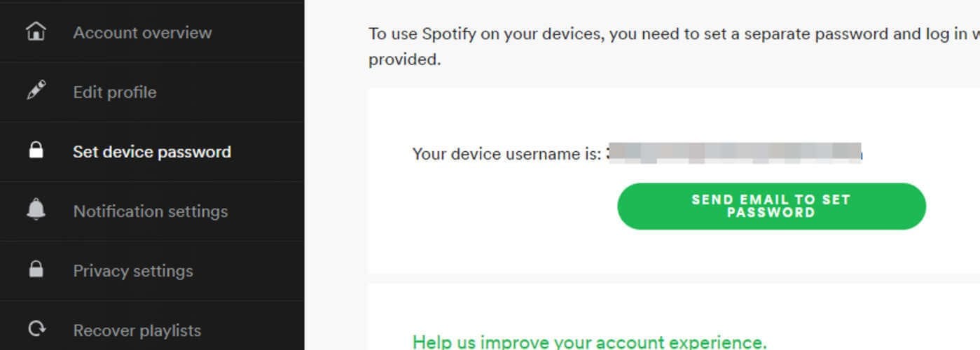The width and height of the screenshot is (980, 350).
Task: Open the Account overview menu item
Action: coord(142,33)
